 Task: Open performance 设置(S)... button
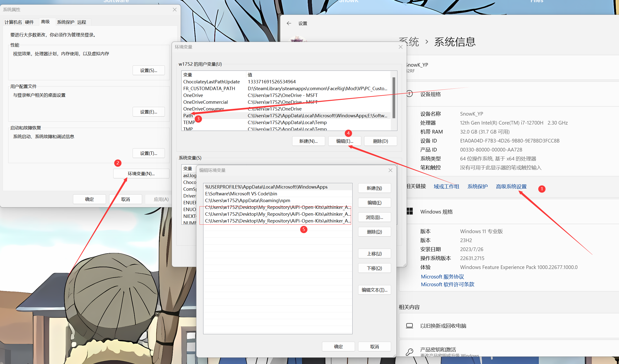coord(149,71)
